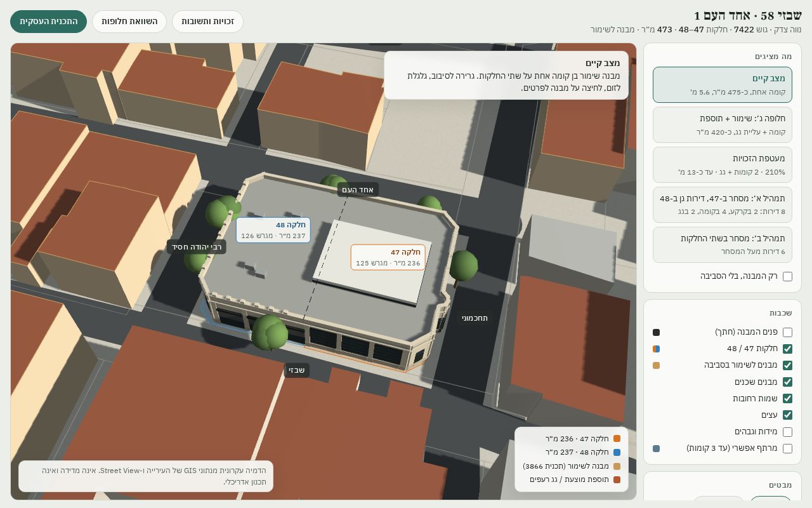The width and height of the screenshot is (812, 508).
Task: Click the מצב קיים info box over the map
Action: tap(506, 75)
